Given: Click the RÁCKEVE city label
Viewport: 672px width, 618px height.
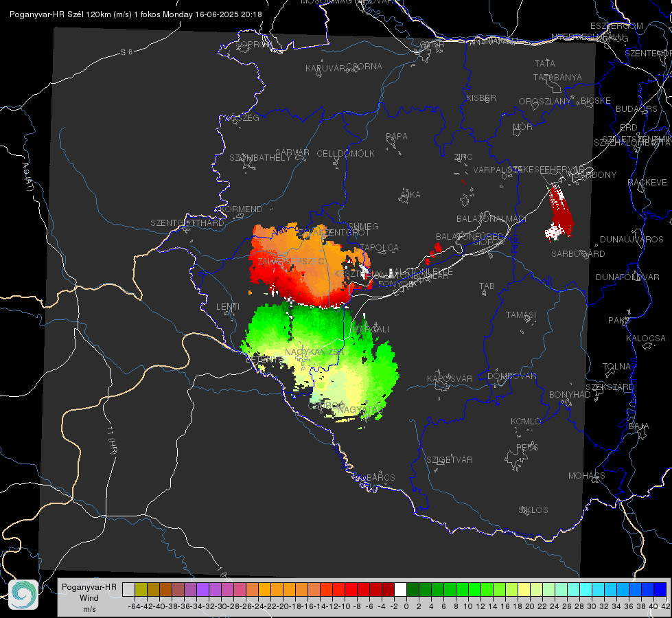Looking at the screenshot, I should tap(647, 183).
